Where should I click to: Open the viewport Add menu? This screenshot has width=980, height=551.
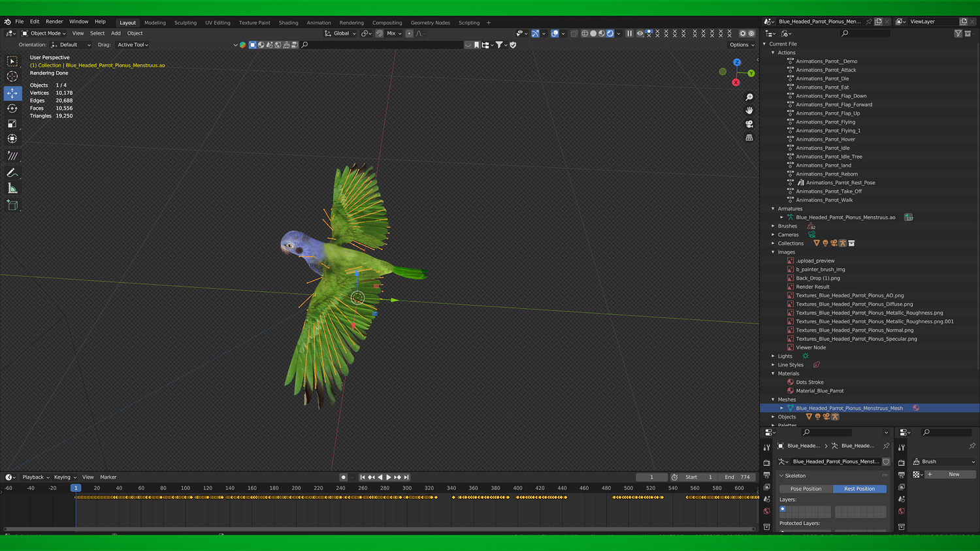point(116,33)
